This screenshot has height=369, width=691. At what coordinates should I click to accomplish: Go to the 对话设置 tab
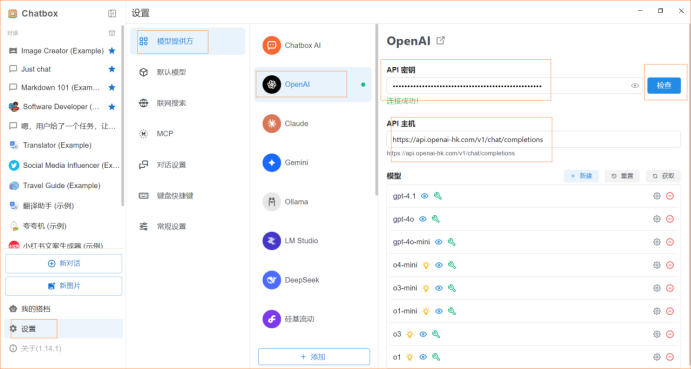[187, 165]
